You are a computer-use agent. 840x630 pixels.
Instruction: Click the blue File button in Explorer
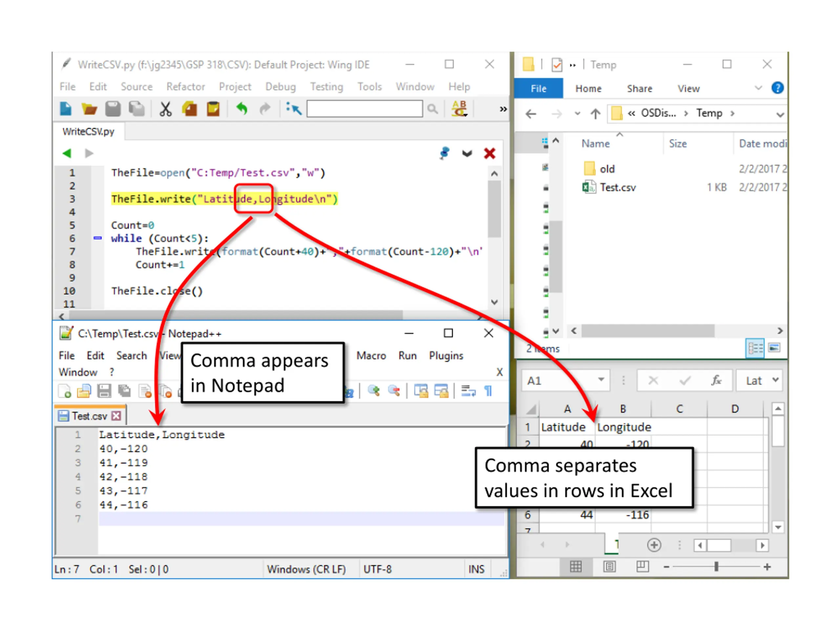(x=538, y=89)
